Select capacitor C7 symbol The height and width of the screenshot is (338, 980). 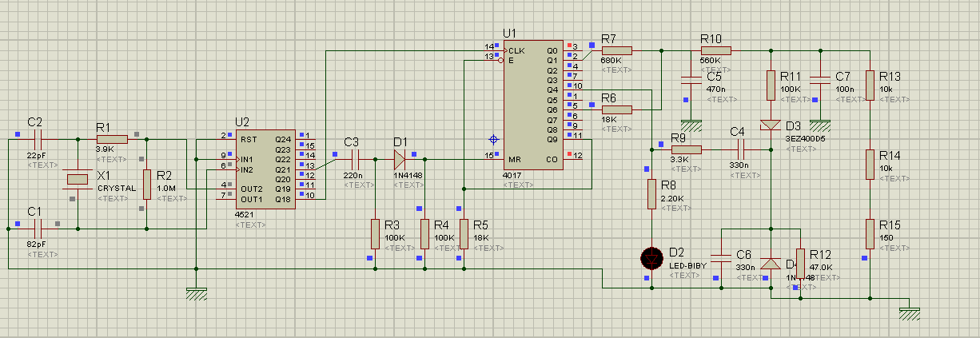(820, 79)
